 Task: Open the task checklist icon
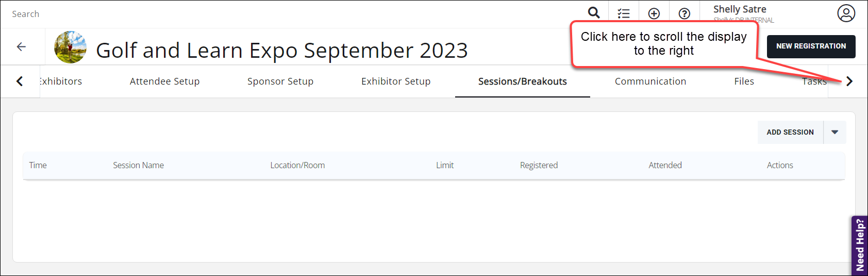click(624, 14)
